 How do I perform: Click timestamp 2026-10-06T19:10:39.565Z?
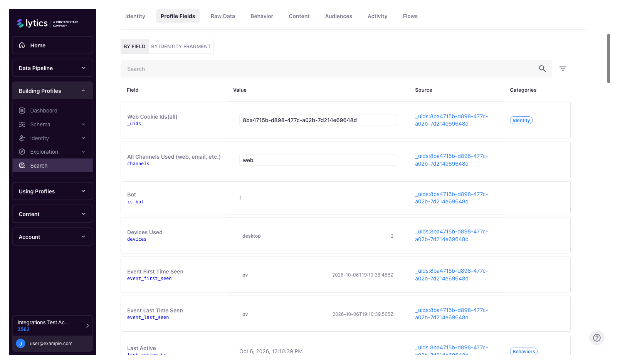pyautogui.click(x=363, y=314)
